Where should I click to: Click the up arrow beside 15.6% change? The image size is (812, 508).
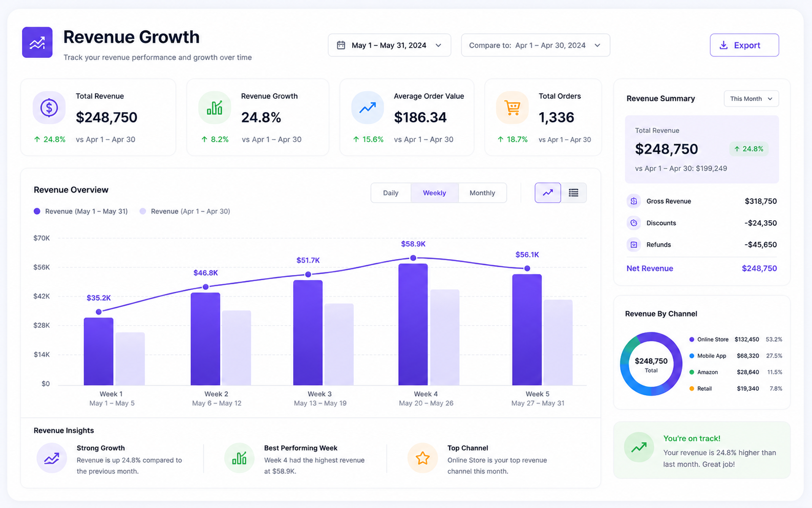(356, 139)
